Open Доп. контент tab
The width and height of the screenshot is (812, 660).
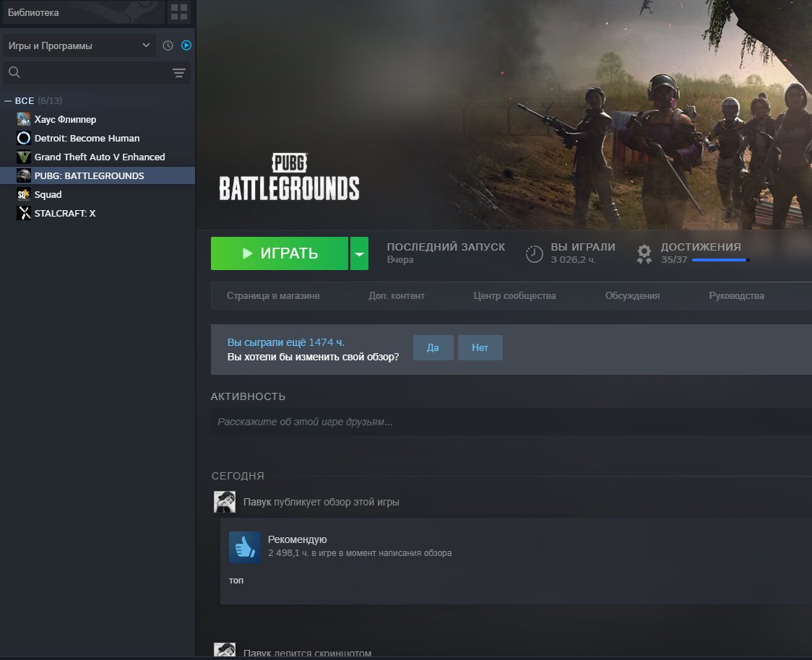pyautogui.click(x=396, y=295)
